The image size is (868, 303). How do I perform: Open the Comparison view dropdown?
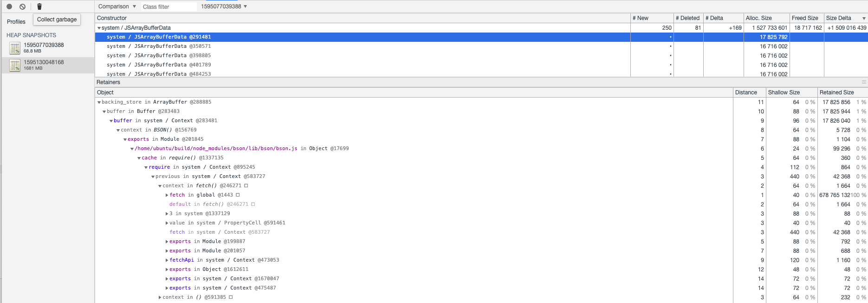[117, 7]
